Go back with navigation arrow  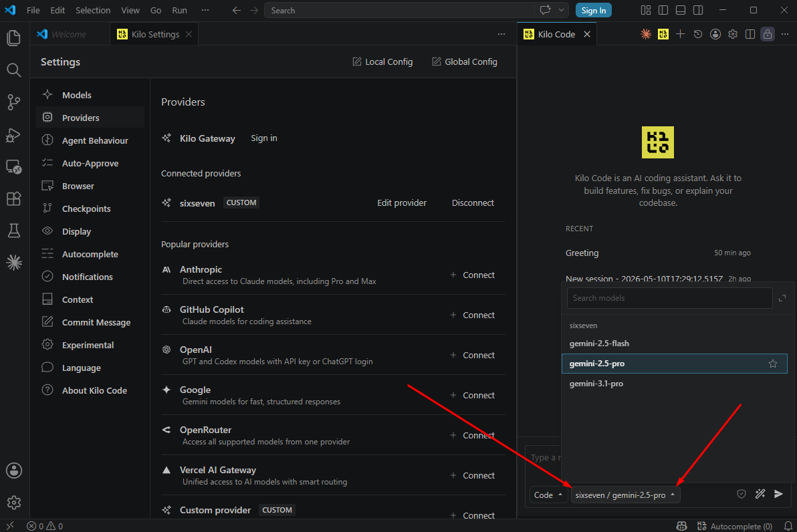236,10
